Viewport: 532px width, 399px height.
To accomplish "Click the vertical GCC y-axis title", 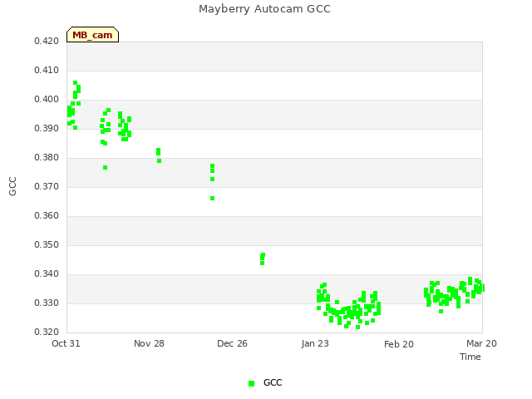I will tap(12, 186).
